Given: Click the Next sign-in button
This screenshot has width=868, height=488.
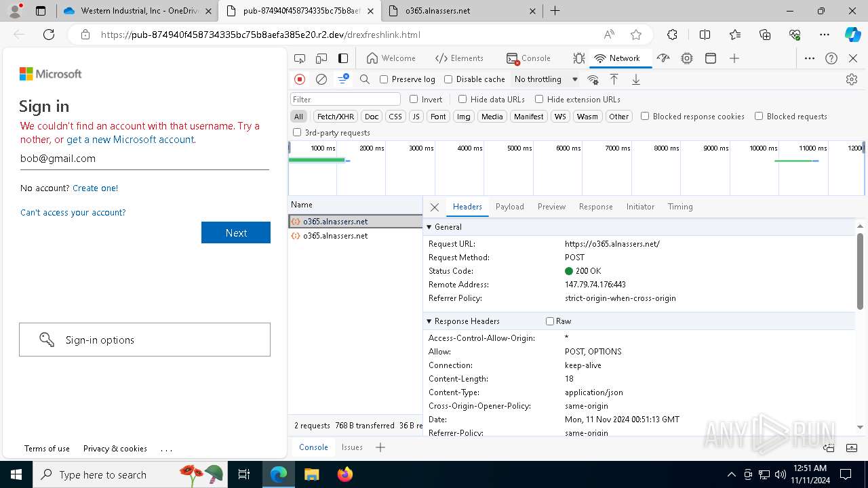Looking at the screenshot, I should (x=236, y=232).
